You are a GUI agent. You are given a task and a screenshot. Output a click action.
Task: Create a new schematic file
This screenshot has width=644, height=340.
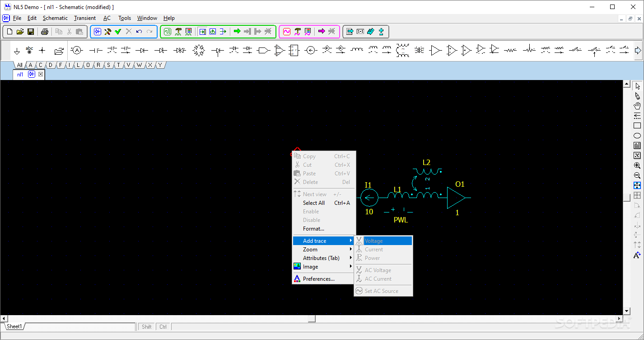[x=10, y=32]
